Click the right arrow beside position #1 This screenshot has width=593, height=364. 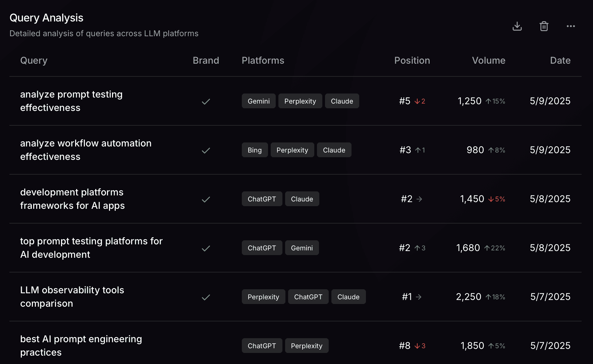(419, 297)
